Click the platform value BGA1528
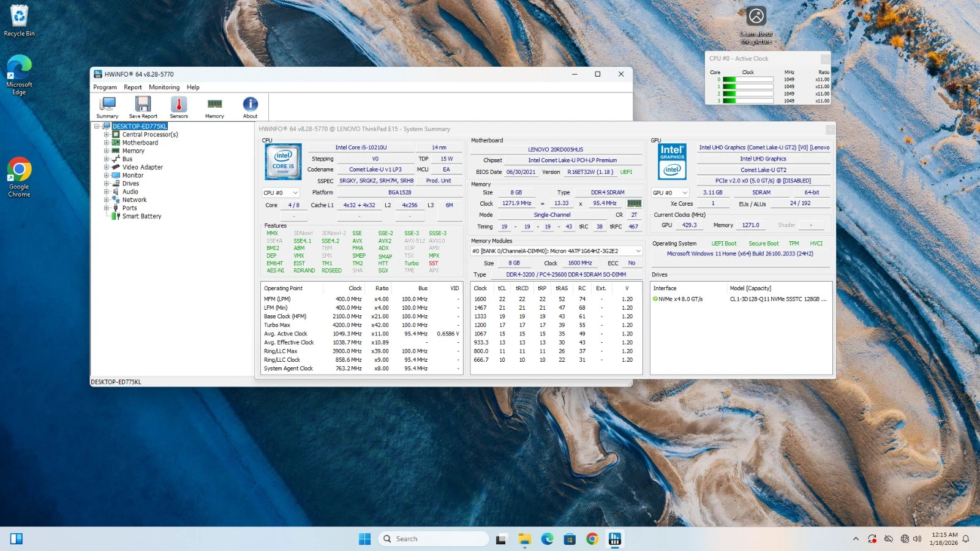This screenshot has height=551, width=980. click(399, 192)
